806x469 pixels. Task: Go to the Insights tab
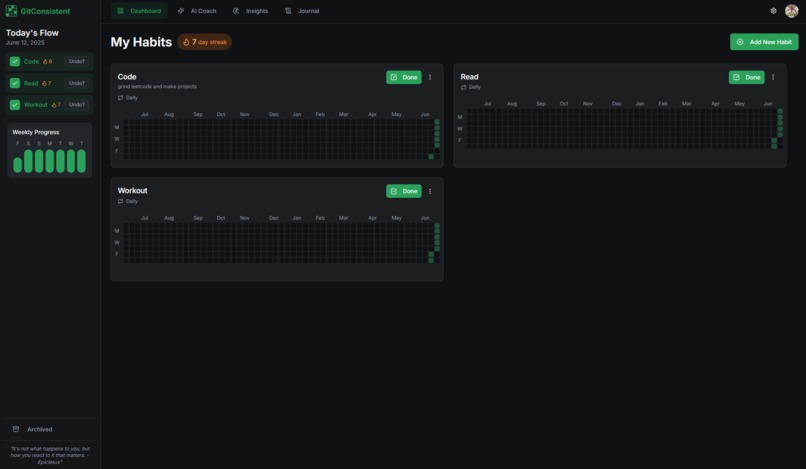tap(250, 11)
